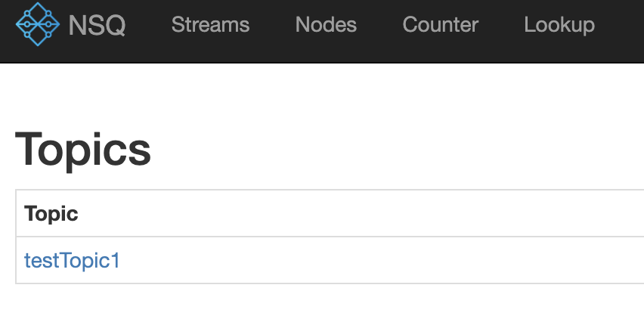
Task: Open the testTopic1 topic
Action: [x=73, y=261]
